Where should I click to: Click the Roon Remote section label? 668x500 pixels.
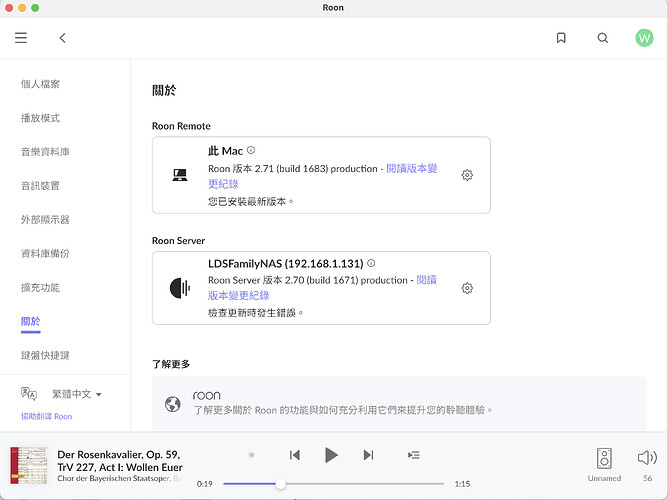181,126
